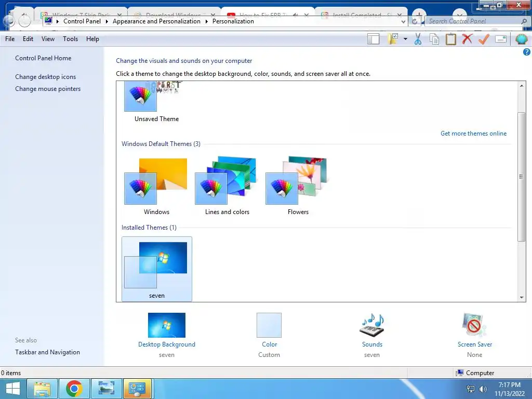The height and width of the screenshot is (399, 532).
Task: Click the Paste clipboard icon
Action: (x=450, y=39)
